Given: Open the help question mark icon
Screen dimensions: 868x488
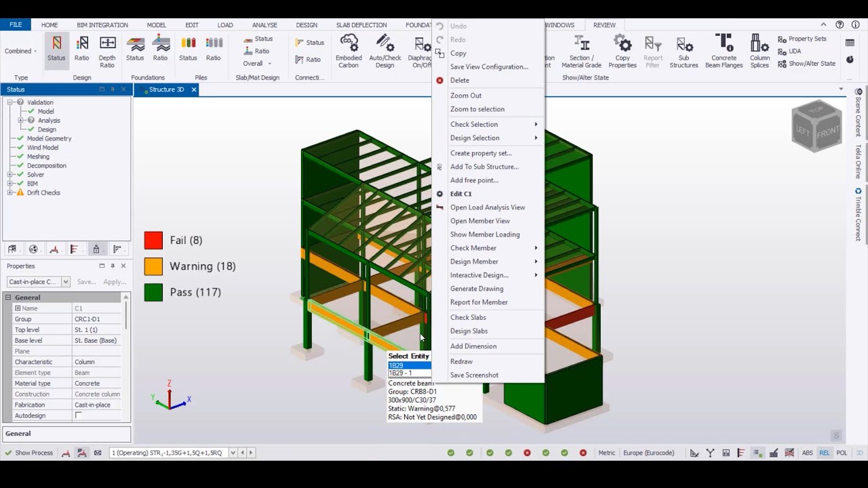Looking at the screenshot, I should pyautogui.click(x=840, y=24).
